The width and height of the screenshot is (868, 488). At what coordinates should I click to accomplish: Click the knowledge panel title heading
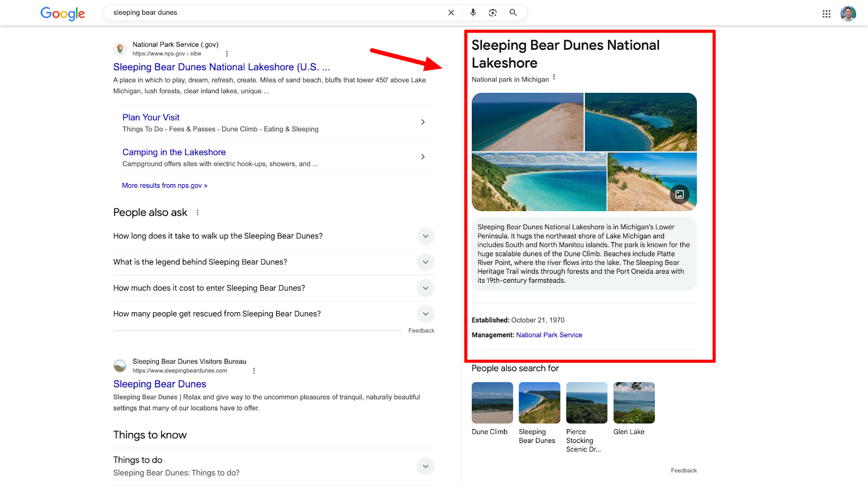coord(565,54)
